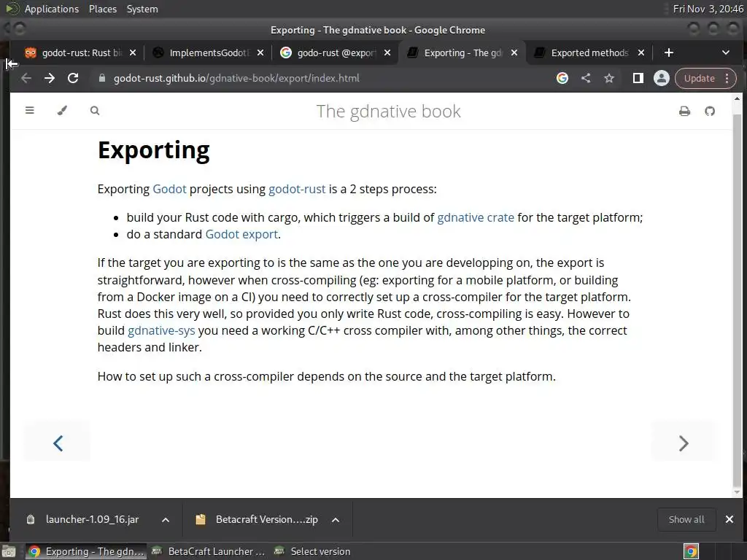The width and height of the screenshot is (747, 560).
Task: Expand launcher-1.09_16.jar download options
Action: click(166, 519)
